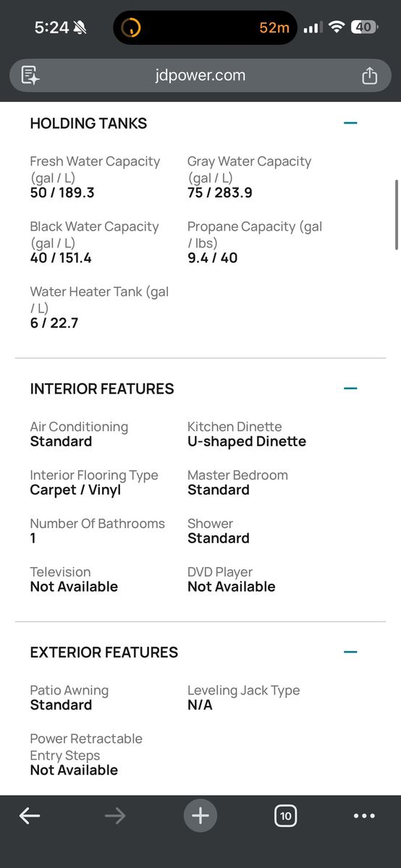The image size is (401, 868).
Task: Tap the forward arrow in bottom bar
Action: [x=115, y=816]
